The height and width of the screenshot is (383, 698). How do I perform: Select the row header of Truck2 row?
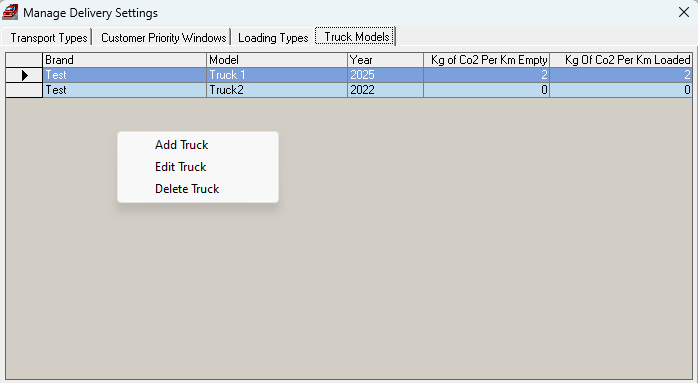tap(24, 90)
